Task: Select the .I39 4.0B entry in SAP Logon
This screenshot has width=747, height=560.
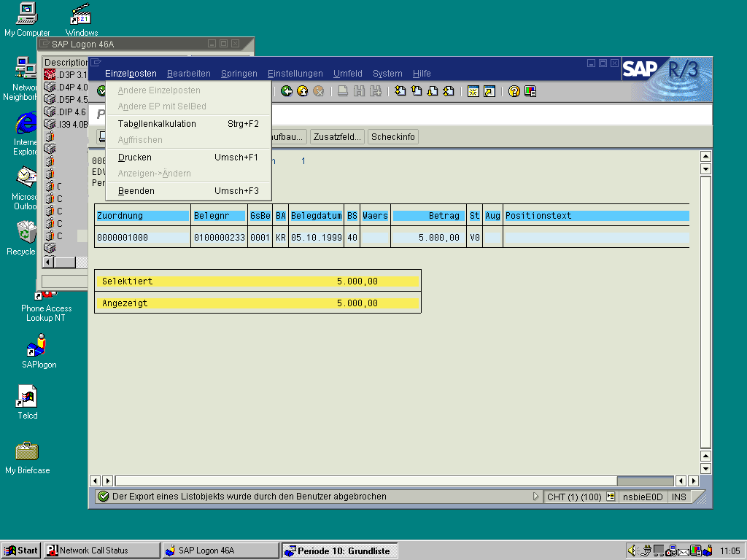Action: 66,124
